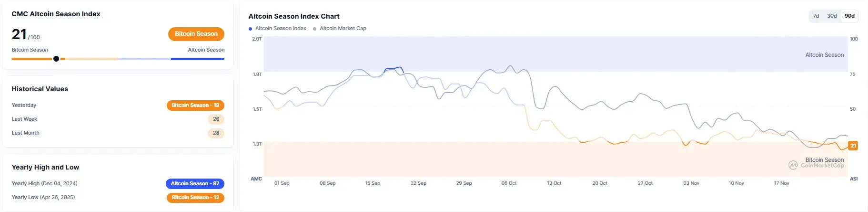
Task: Click the Last Month 28 value badge
Action: (216, 133)
